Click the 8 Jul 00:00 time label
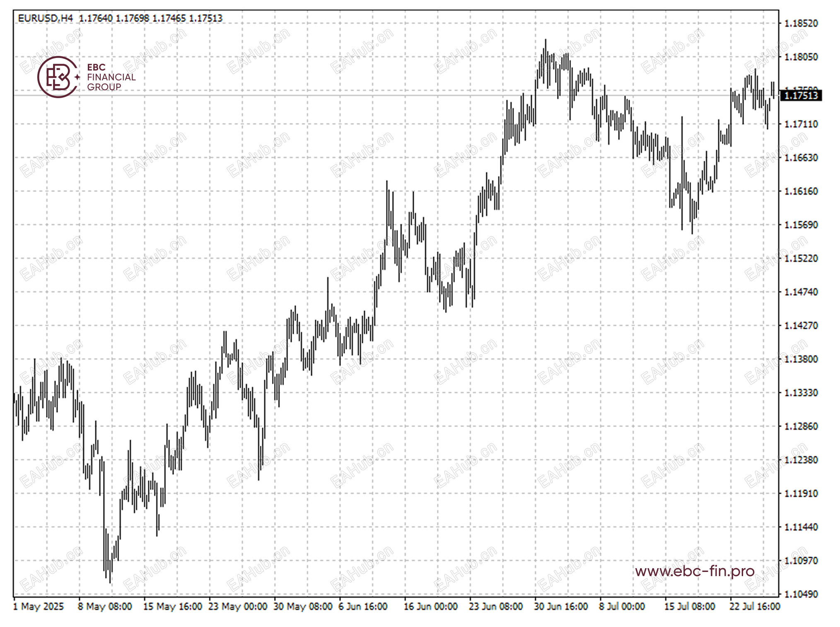The image size is (840, 627). click(x=622, y=607)
